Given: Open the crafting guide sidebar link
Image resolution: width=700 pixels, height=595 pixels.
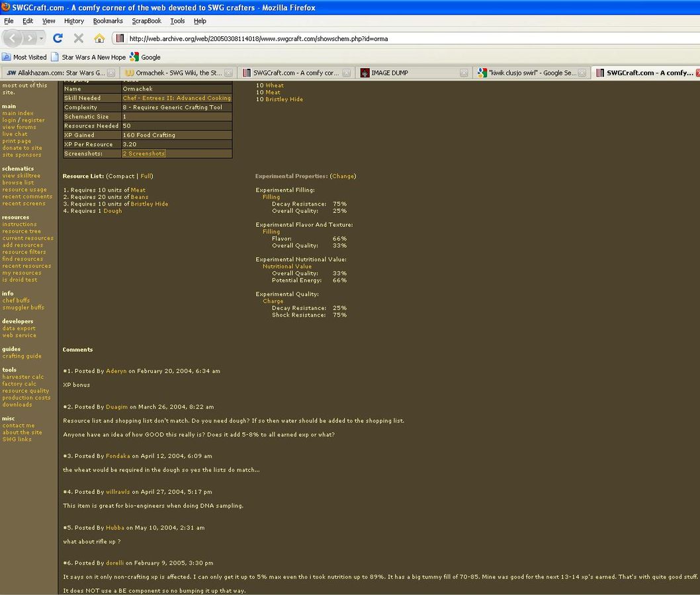Looking at the screenshot, I should [x=22, y=356].
